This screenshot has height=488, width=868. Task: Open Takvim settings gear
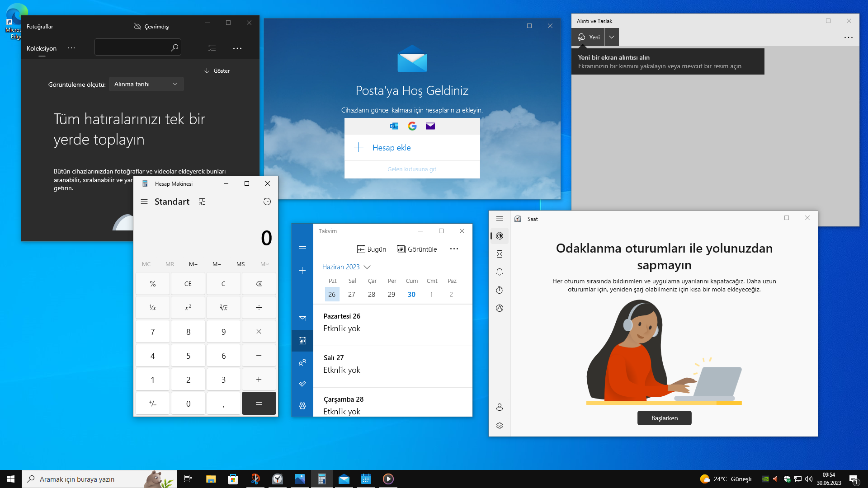[x=302, y=406]
